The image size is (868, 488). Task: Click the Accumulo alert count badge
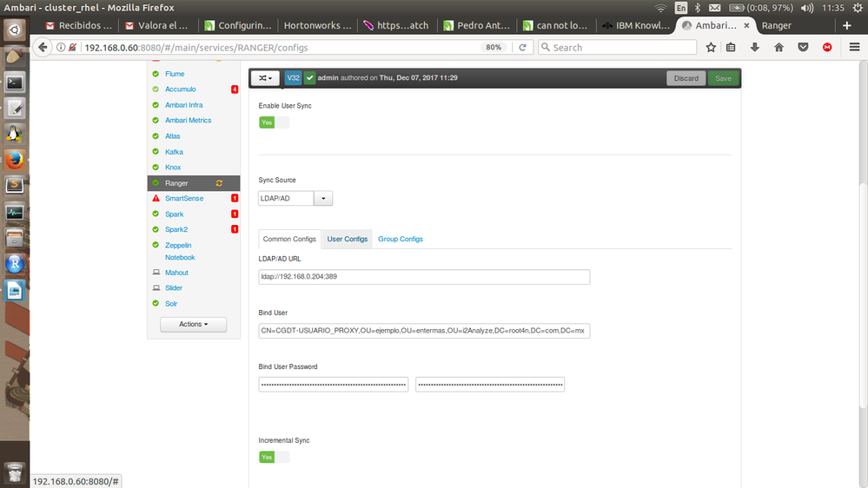[235, 89]
